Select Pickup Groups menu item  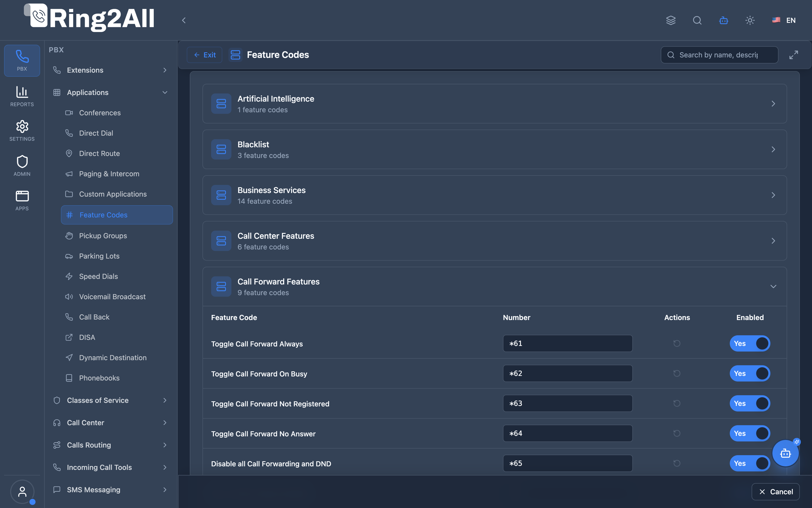[x=117, y=235]
